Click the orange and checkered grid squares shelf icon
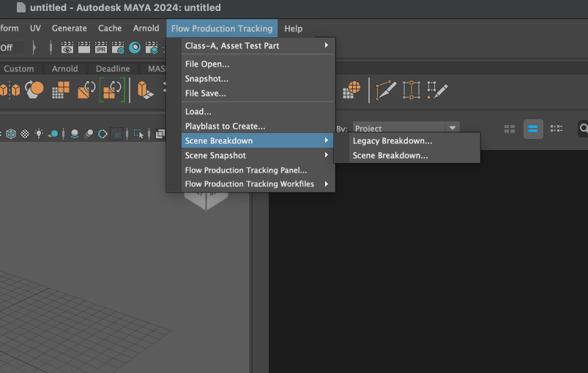Screen dimensions: 588x373 coord(60,90)
